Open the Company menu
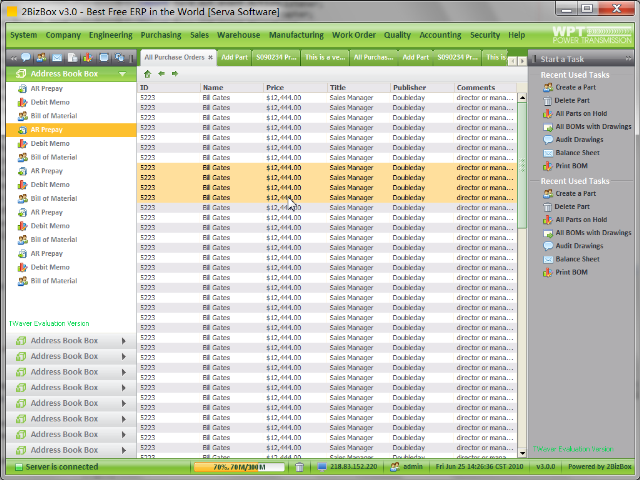Image resolution: width=640 pixels, height=480 pixels. tap(63, 35)
